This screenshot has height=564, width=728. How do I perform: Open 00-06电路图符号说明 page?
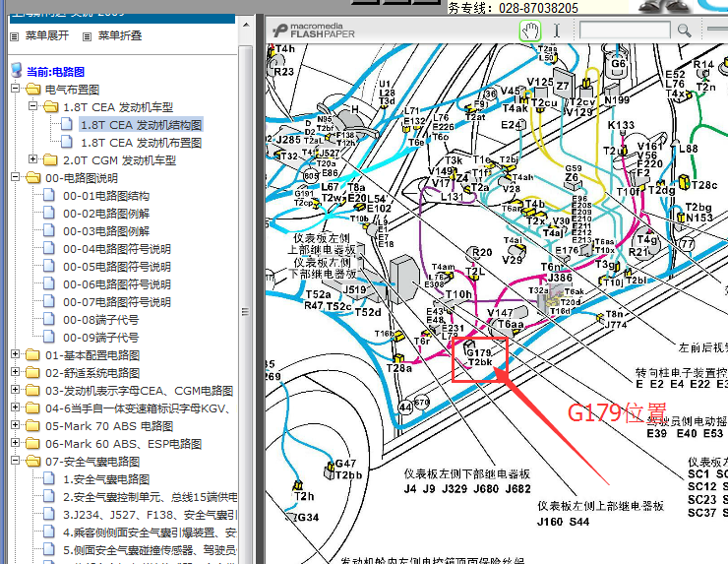point(117,284)
